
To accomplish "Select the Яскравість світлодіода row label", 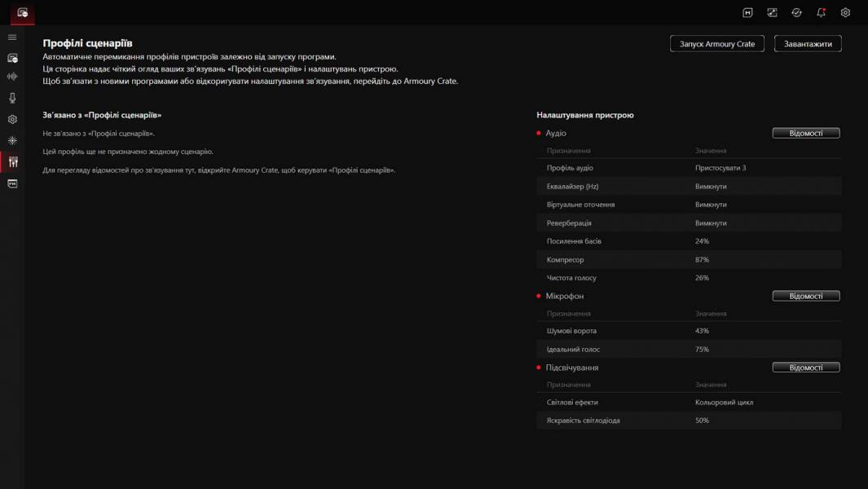I will (583, 421).
